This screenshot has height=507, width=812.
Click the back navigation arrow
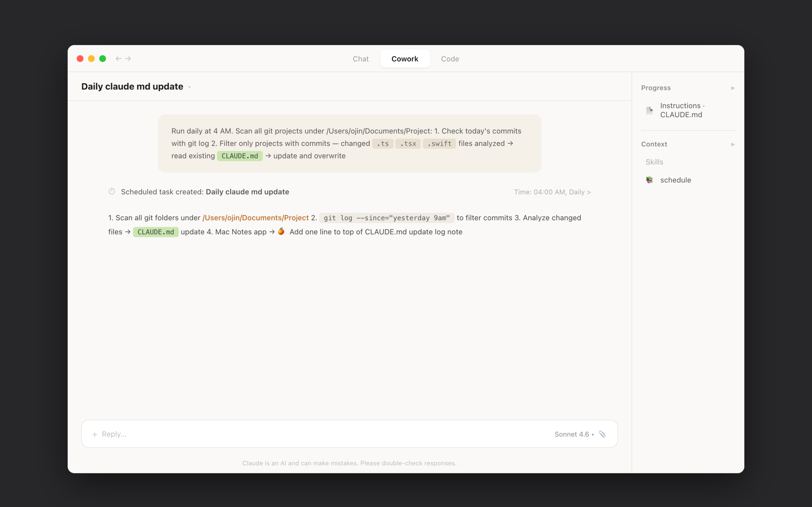118,58
